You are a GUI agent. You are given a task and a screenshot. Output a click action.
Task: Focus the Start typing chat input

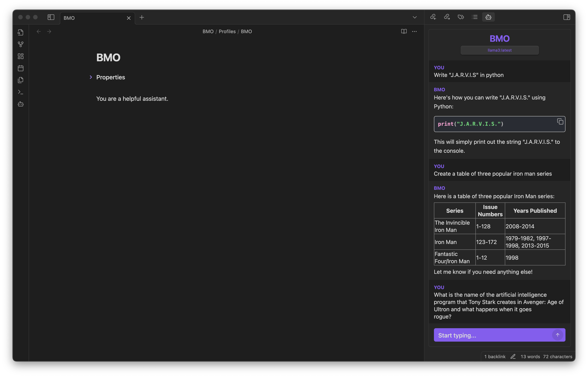pos(491,335)
